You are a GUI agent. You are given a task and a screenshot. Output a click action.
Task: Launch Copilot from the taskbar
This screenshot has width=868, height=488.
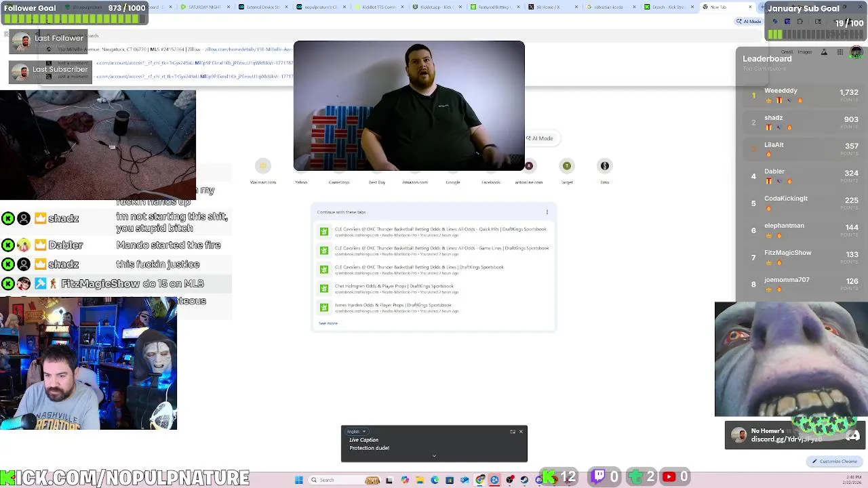[405, 480]
